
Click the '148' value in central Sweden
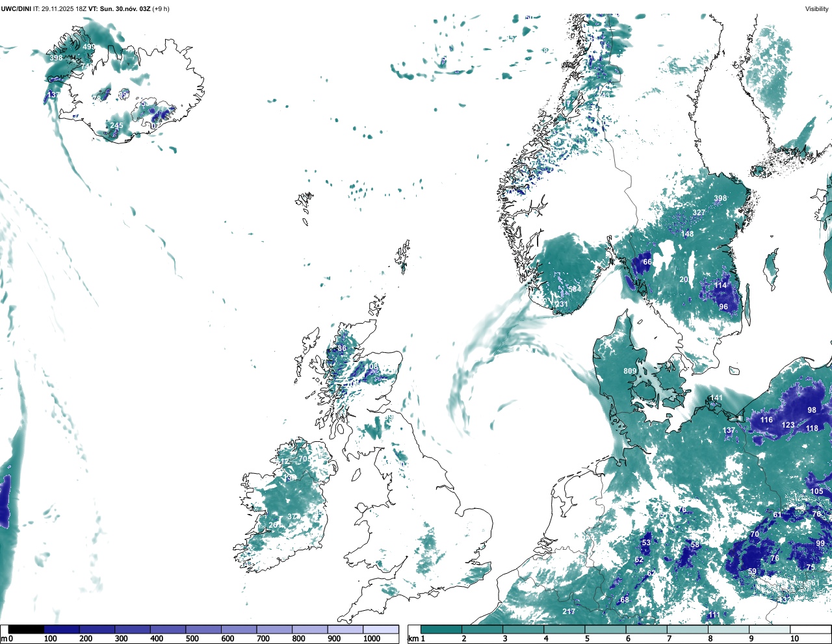pyautogui.click(x=687, y=234)
